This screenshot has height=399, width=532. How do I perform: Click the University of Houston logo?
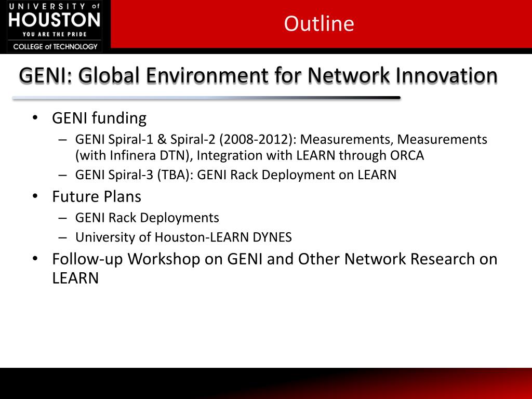pos(55,26)
